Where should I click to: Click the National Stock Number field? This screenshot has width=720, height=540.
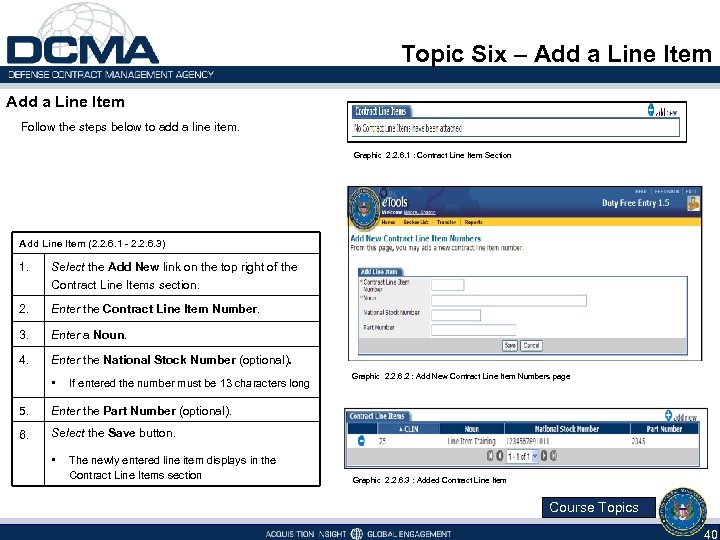pos(456,315)
